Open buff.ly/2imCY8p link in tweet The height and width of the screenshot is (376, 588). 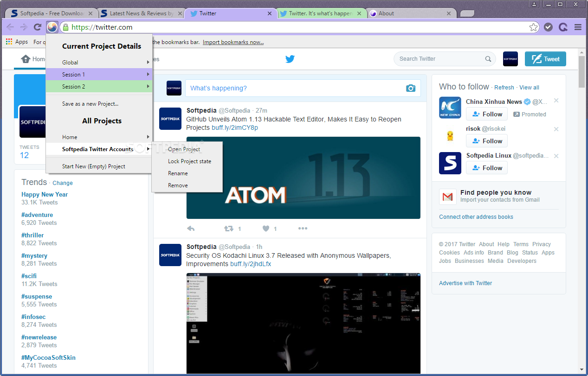point(235,127)
